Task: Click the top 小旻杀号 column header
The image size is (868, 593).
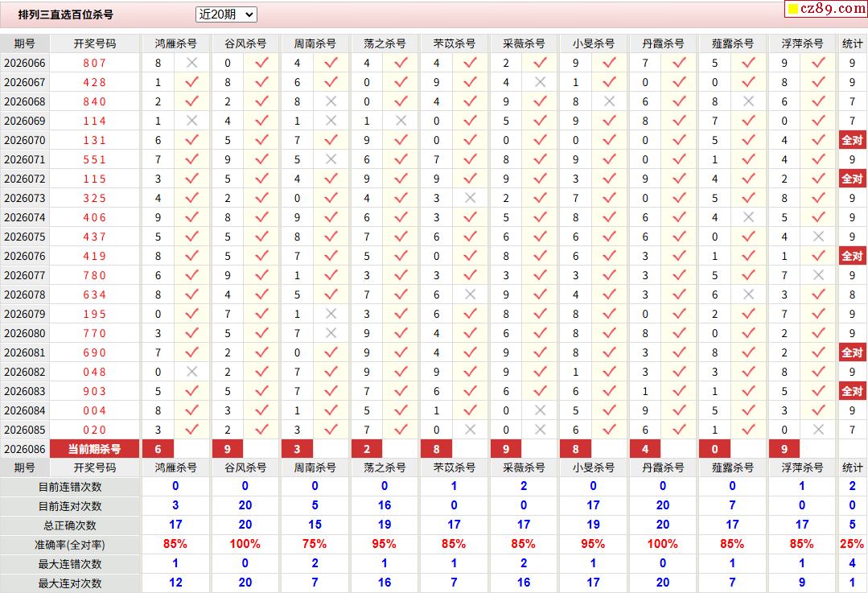Action: pyautogui.click(x=594, y=43)
